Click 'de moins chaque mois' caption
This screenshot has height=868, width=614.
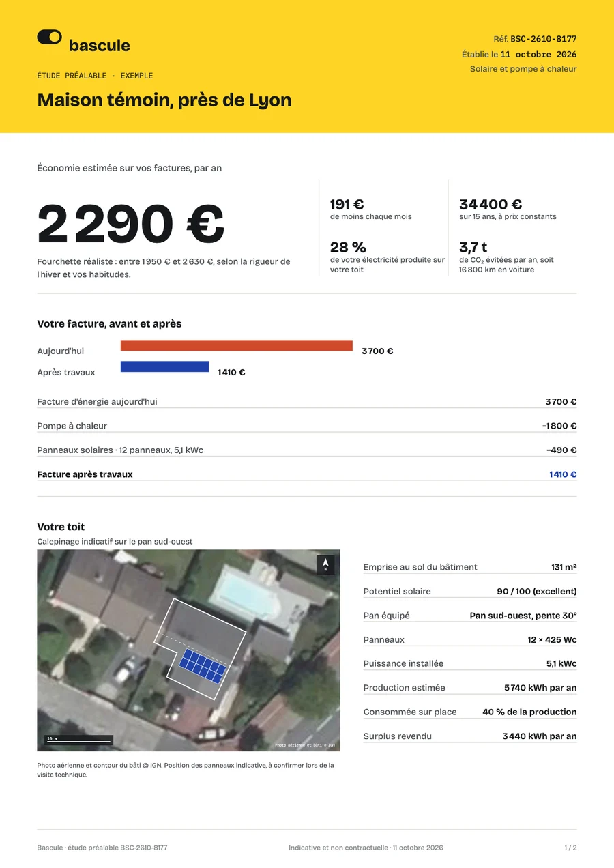pos(371,216)
